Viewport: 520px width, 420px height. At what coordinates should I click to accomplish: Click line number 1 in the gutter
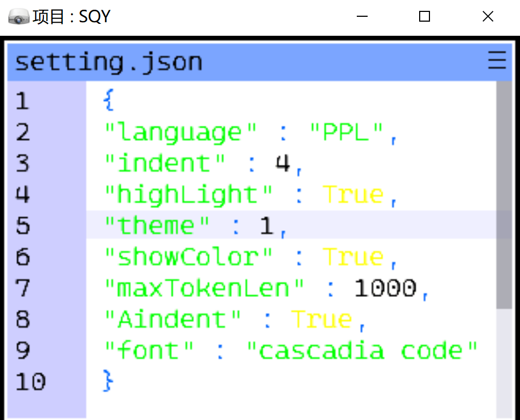22,101
